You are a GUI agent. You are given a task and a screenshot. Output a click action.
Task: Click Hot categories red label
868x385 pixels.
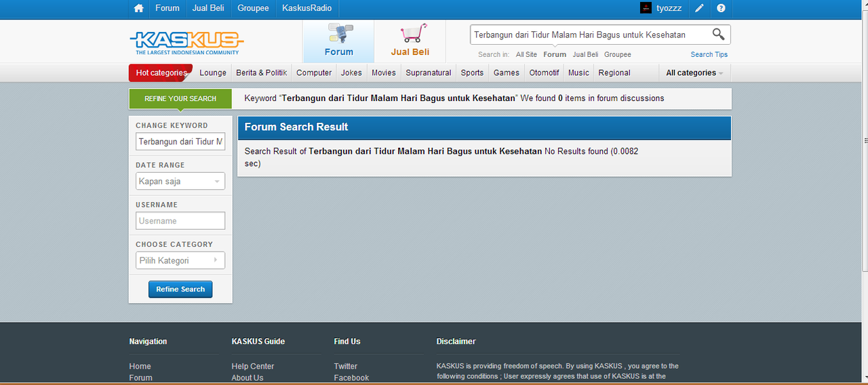(x=161, y=73)
